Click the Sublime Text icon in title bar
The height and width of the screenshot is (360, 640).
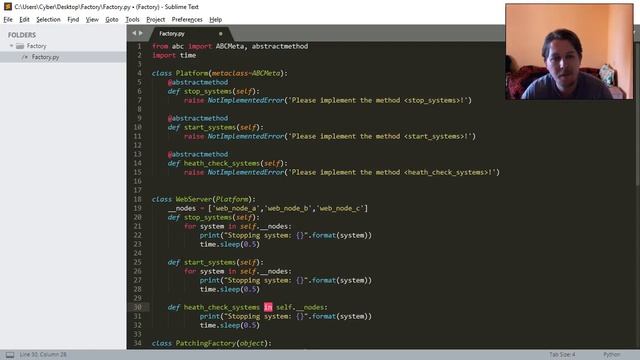point(7,7)
